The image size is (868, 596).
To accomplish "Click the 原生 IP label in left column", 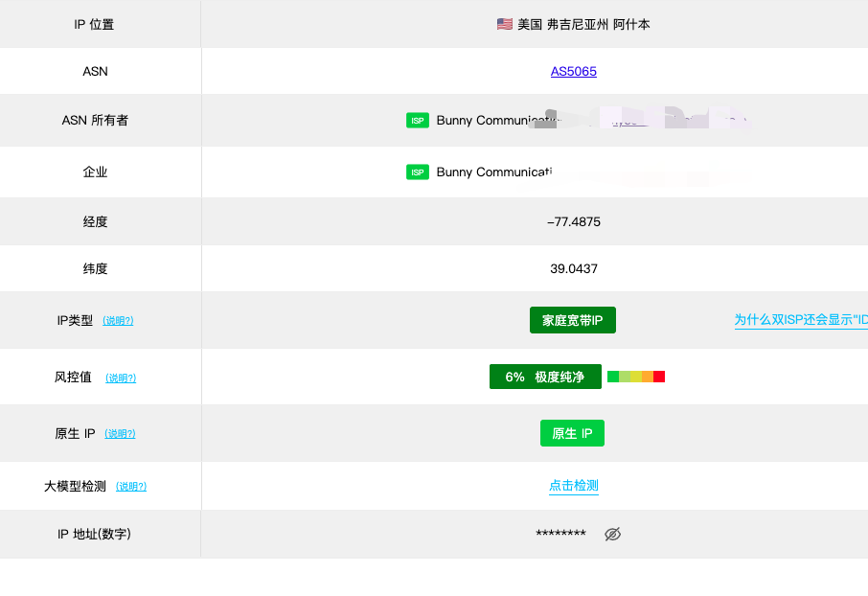I will tap(76, 434).
